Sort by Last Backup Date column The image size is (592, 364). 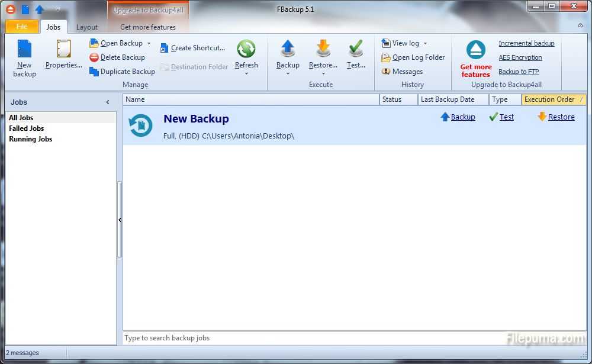453,99
